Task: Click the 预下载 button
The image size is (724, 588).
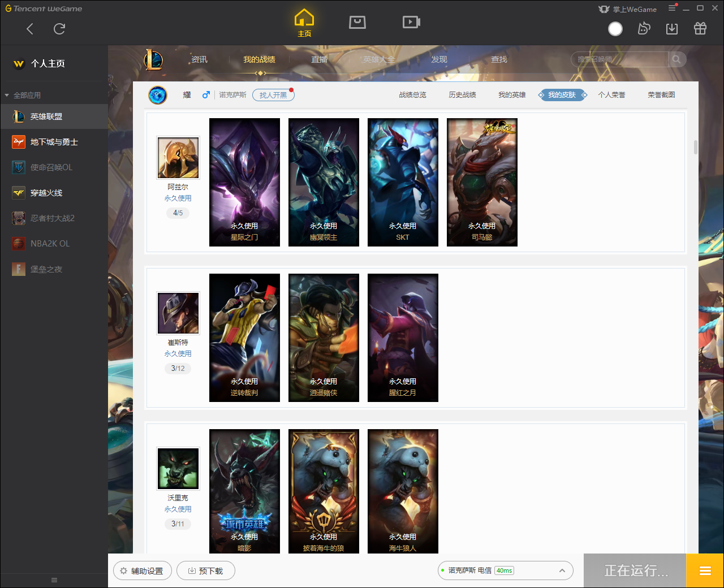Action: (x=206, y=571)
